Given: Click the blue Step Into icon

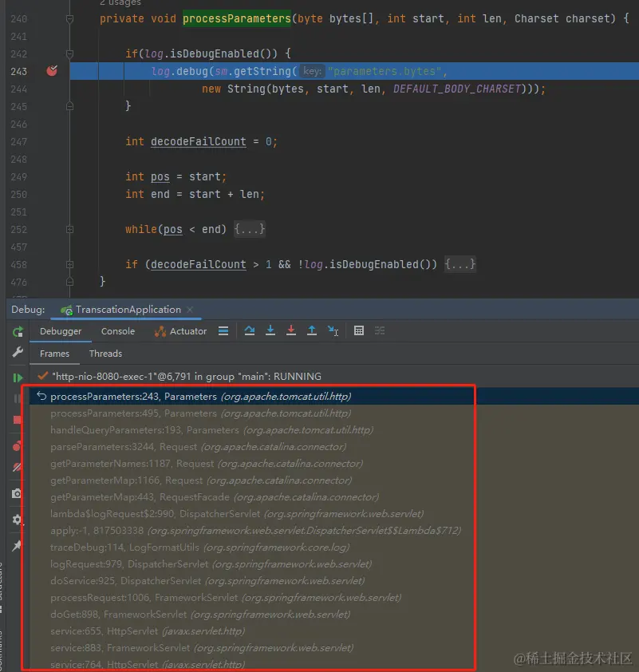Looking at the screenshot, I should click(270, 331).
